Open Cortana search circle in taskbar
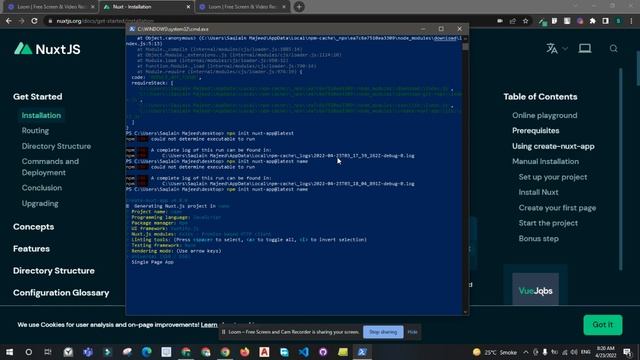This screenshot has width=640, height=360. pos(29,352)
